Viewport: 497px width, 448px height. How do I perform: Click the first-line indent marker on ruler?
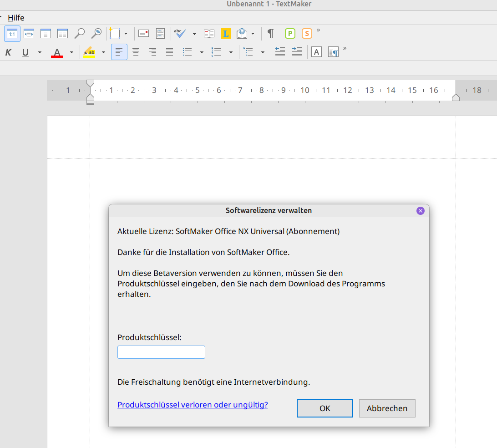pyautogui.click(x=90, y=83)
